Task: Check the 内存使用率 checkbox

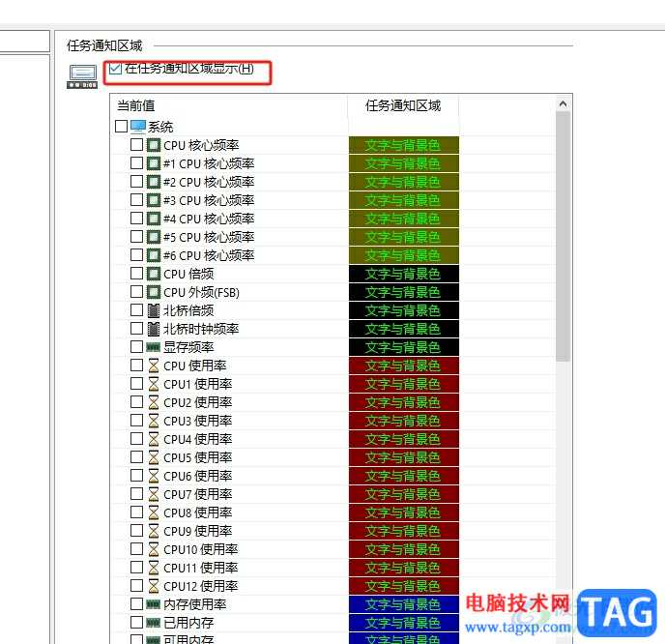Action: [136, 603]
